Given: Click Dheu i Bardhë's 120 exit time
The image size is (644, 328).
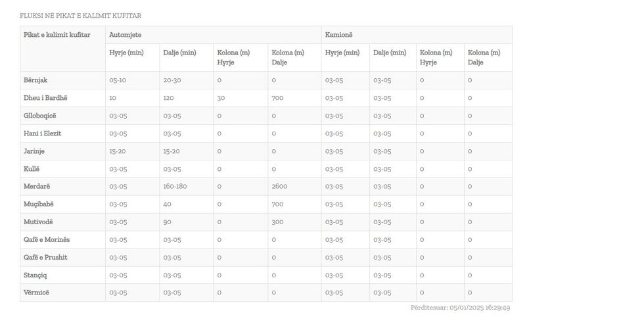Looking at the screenshot, I should [x=169, y=98].
